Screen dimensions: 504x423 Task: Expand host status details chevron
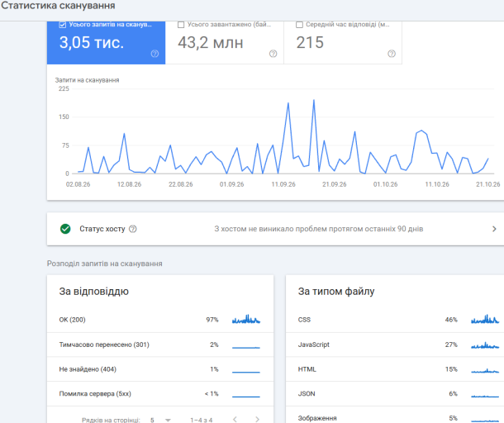tap(494, 229)
